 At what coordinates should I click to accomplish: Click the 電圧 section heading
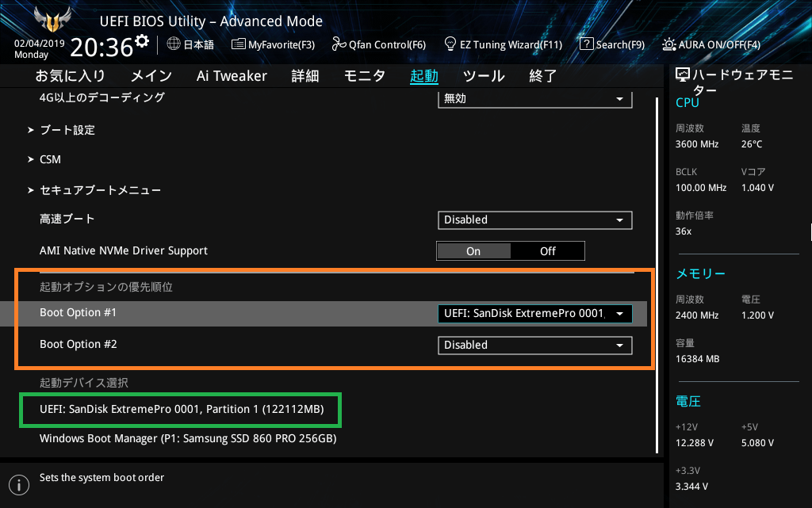pos(688,402)
